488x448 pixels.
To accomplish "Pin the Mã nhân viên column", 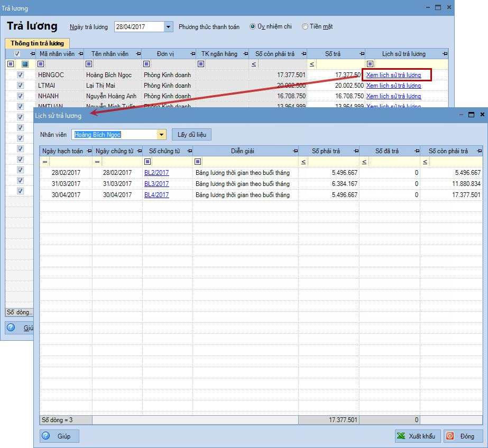I will pos(80,54).
